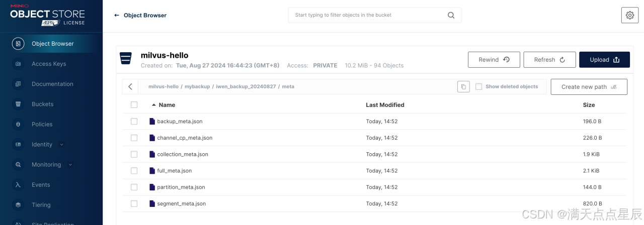Click the backup_meta.json file icon

point(152,122)
